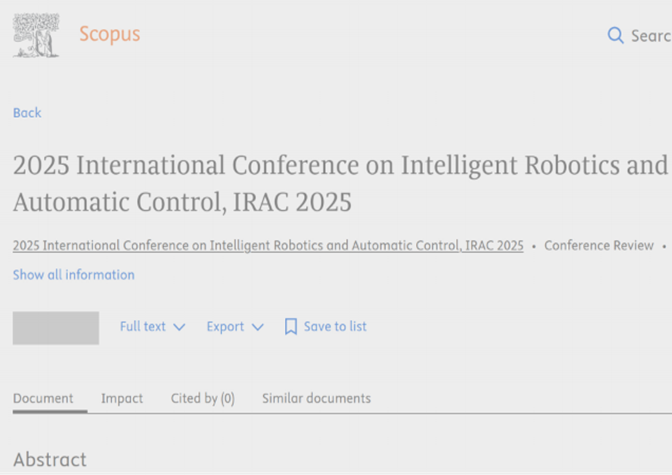Click Save to list
The width and height of the screenshot is (672, 475).
(x=326, y=327)
